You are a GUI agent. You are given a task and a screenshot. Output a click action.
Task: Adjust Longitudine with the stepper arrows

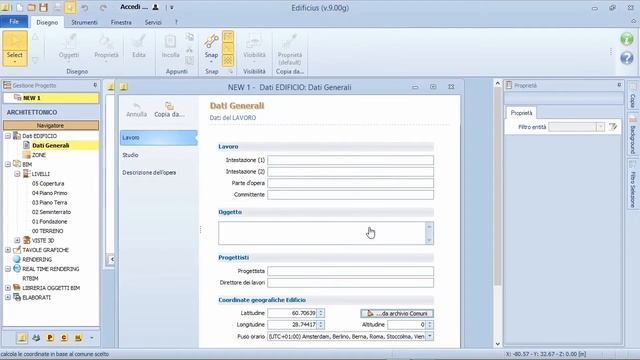point(321,324)
